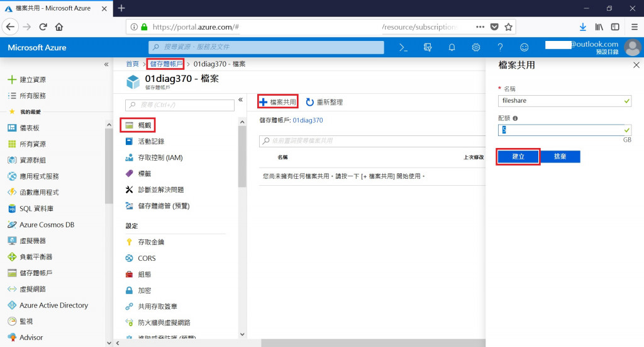Viewport: 644px width, 347px height.
Task: Click 儲存體帳戶 breadcrumb link
Action: click(x=166, y=64)
